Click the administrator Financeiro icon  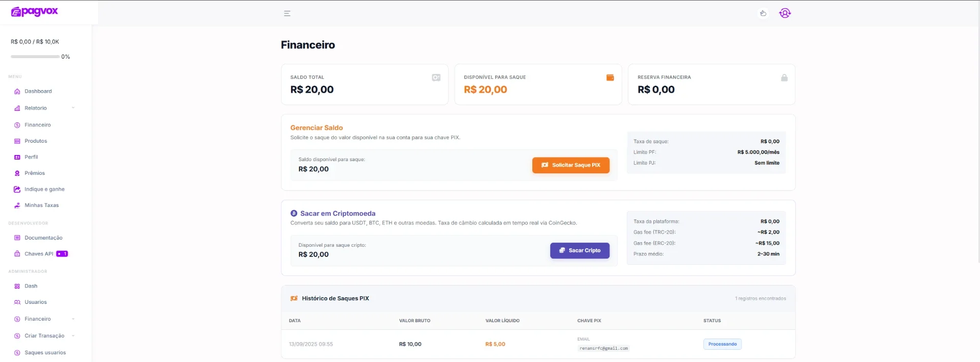tap(17, 319)
